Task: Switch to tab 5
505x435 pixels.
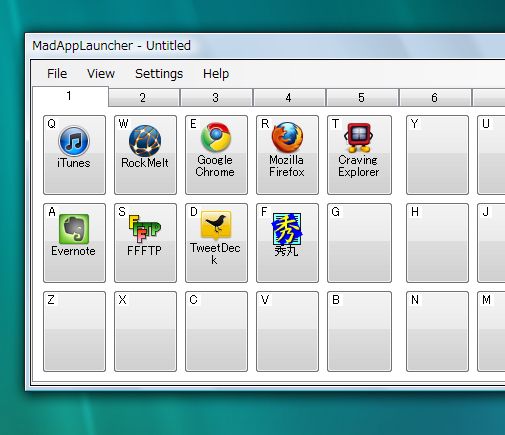Action: click(x=362, y=98)
